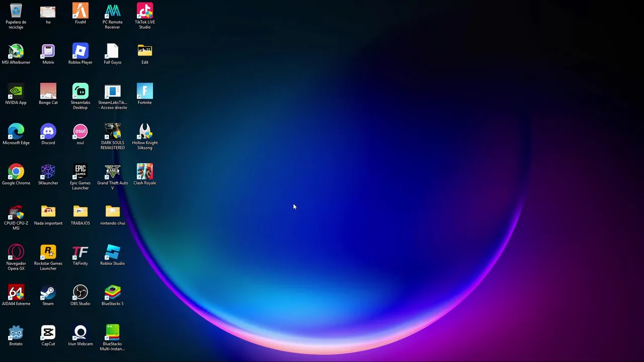Select the osu! game icon

(x=80, y=131)
